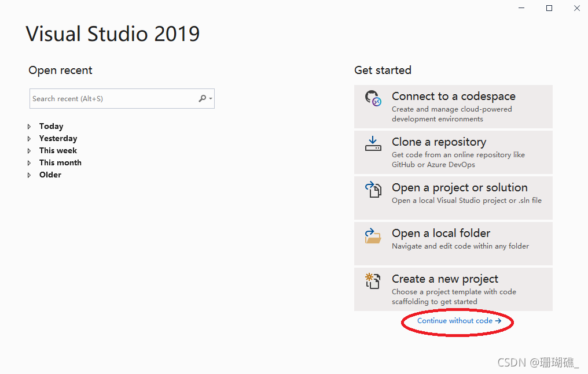Minimize the Visual Studio 2019 window
The image size is (588, 374).
[x=521, y=8]
